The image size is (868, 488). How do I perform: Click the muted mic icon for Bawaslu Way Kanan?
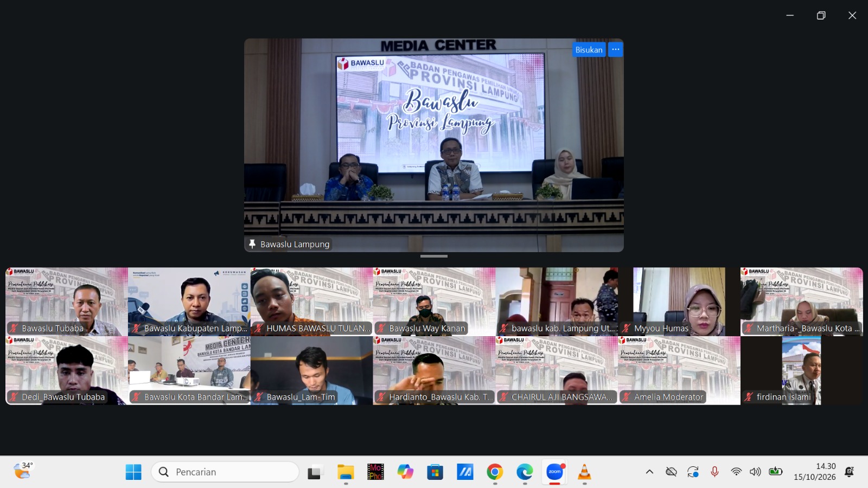(381, 328)
